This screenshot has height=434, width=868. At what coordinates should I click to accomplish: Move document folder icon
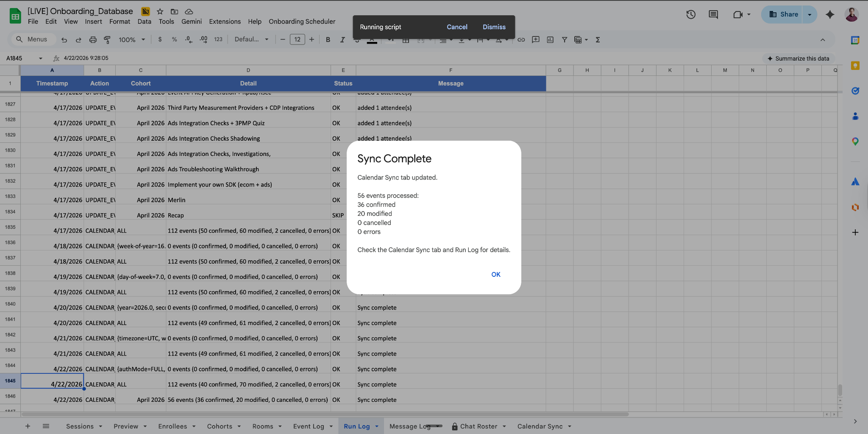pos(174,11)
